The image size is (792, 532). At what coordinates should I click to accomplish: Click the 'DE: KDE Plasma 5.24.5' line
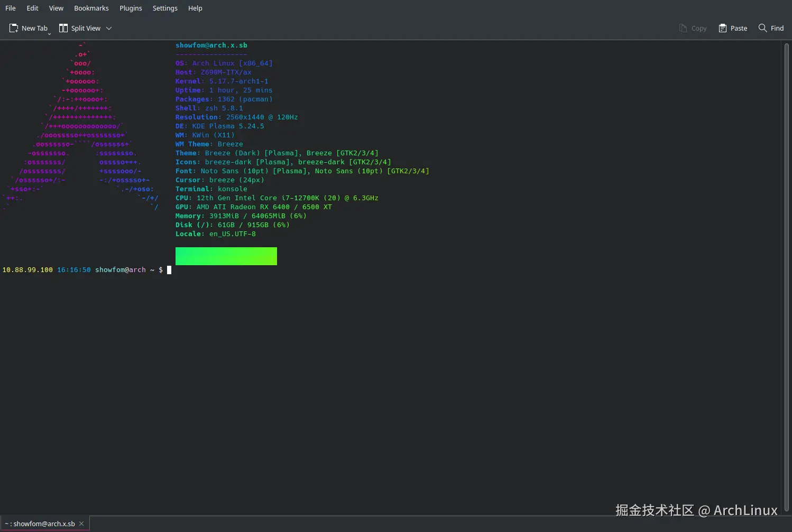pos(220,126)
